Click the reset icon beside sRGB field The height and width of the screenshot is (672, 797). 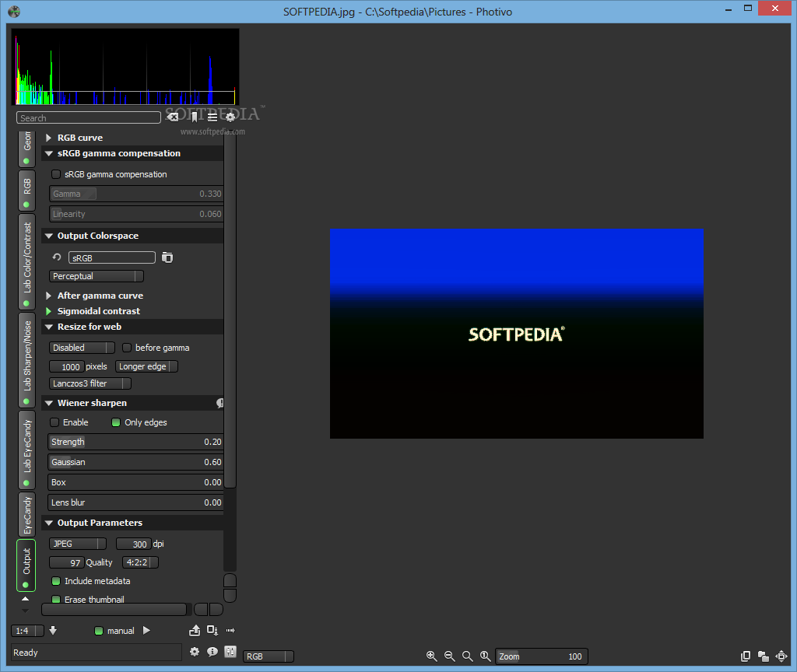coord(56,257)
